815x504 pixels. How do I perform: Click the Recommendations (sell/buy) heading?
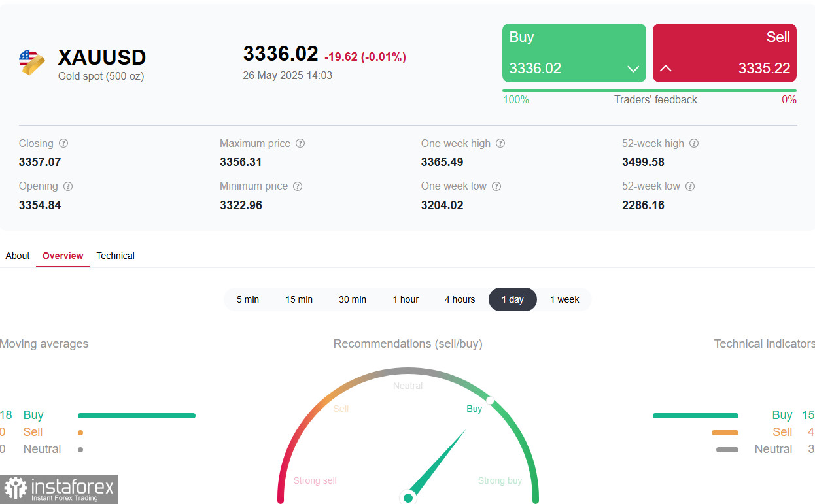click(408, 344)
